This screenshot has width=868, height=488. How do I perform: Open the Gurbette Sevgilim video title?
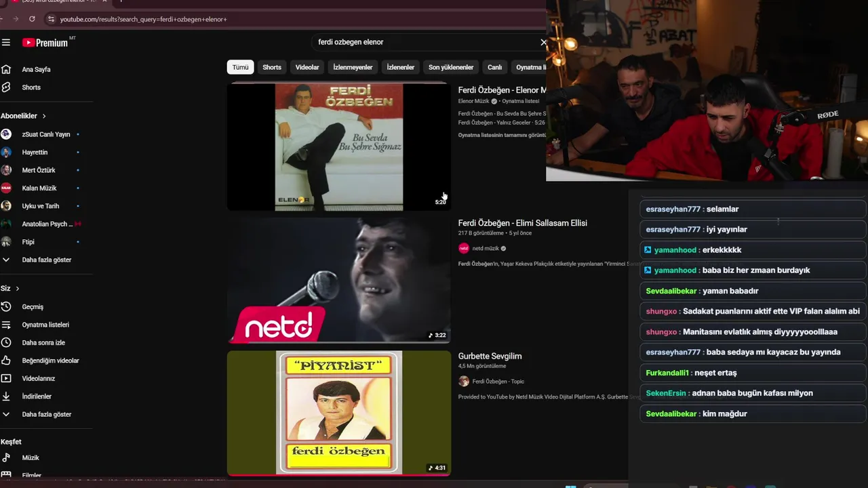pyautogui.click(x=490, y=357)
